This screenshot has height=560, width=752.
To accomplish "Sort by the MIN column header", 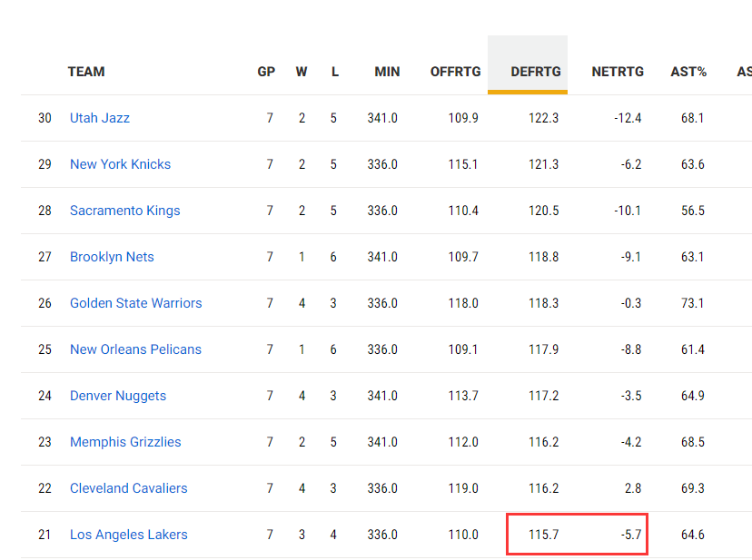I will pyautogui.click(x=387, y=72).
